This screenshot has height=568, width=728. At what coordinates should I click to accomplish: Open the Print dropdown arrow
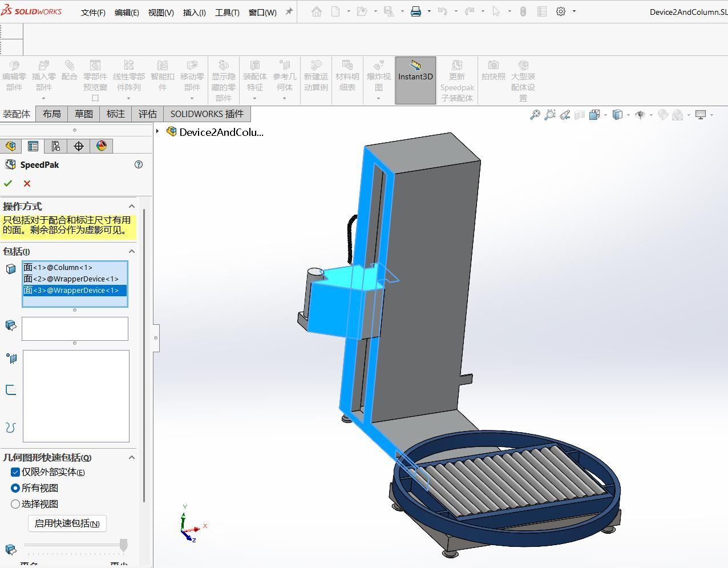[x=429, y=11]
